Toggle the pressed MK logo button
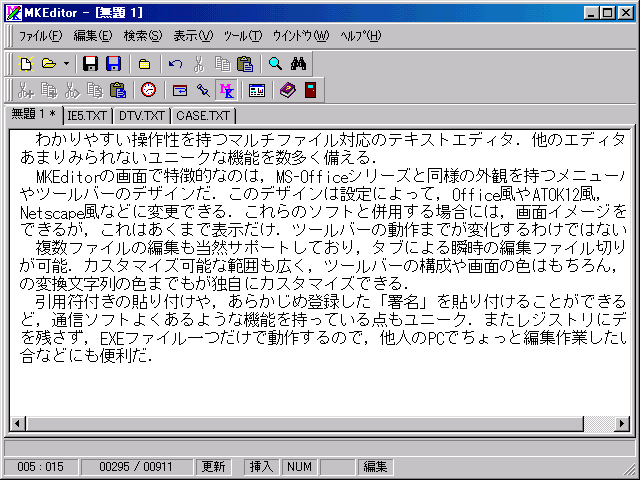The image size is (640, 480). click(227, 90)
